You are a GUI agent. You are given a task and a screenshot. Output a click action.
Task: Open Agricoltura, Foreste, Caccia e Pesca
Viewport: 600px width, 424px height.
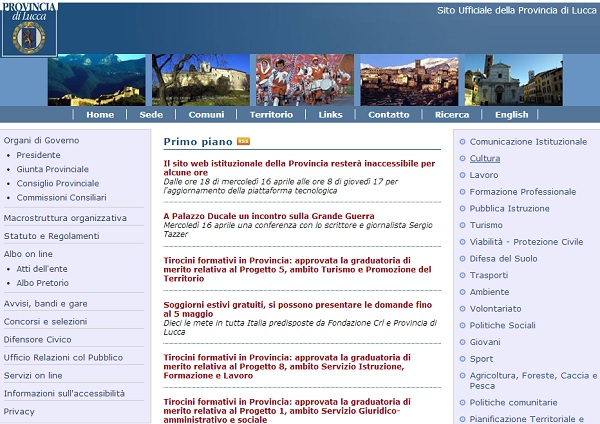point(533,381)
